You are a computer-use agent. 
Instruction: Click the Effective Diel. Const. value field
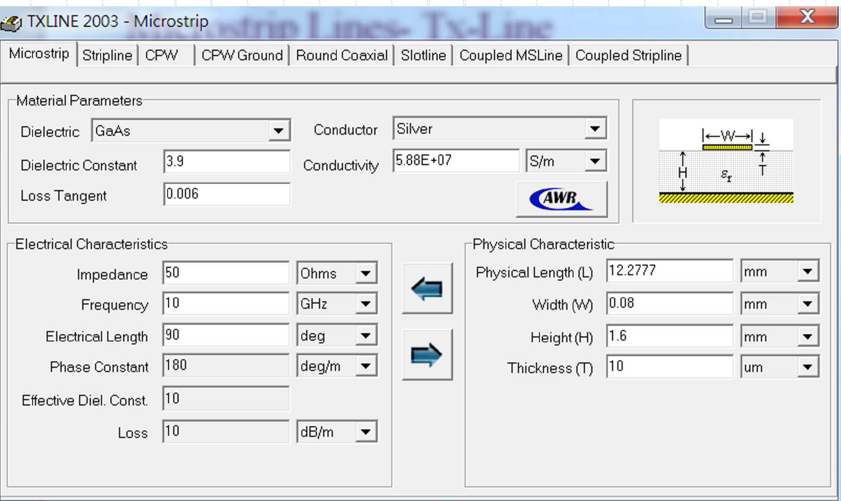point(226,399)
